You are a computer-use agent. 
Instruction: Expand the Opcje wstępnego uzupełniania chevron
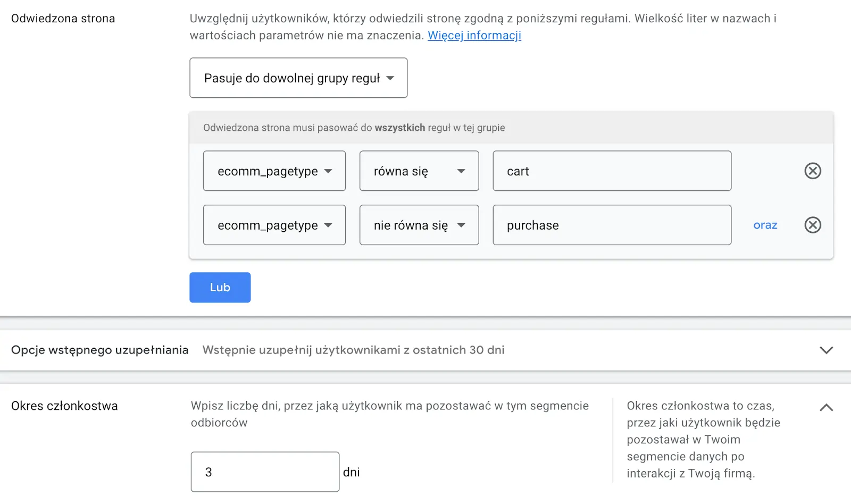826,350
